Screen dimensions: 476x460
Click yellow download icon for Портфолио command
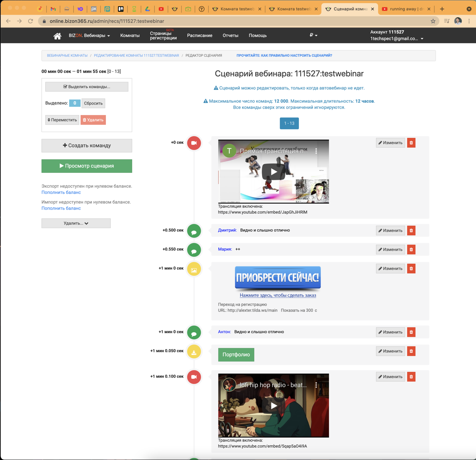(x=194, y=352)
